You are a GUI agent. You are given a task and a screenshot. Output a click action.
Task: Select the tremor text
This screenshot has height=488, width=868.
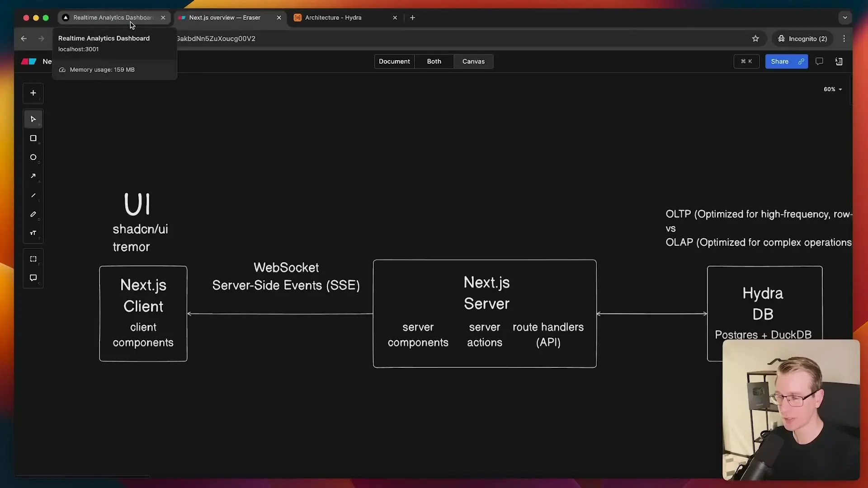tap(131, 247)
